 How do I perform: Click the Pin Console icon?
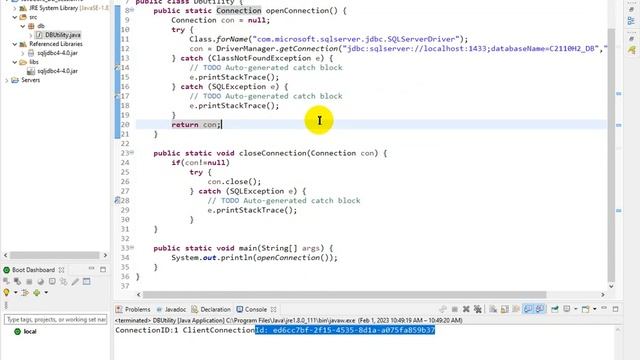pyautogui.click(x=555, y=309)
